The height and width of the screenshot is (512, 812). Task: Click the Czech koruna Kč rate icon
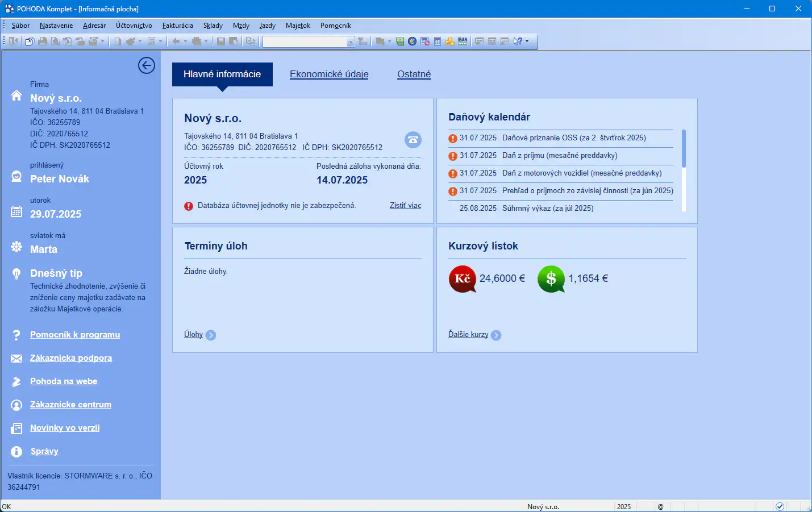463,279
